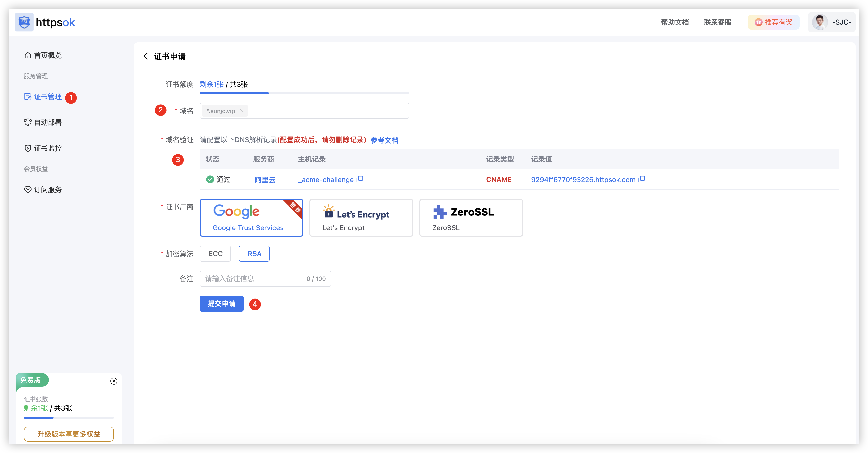Go back using the arrow beside 证书申请
Screen dimensions: 868x453
[145, 56]
